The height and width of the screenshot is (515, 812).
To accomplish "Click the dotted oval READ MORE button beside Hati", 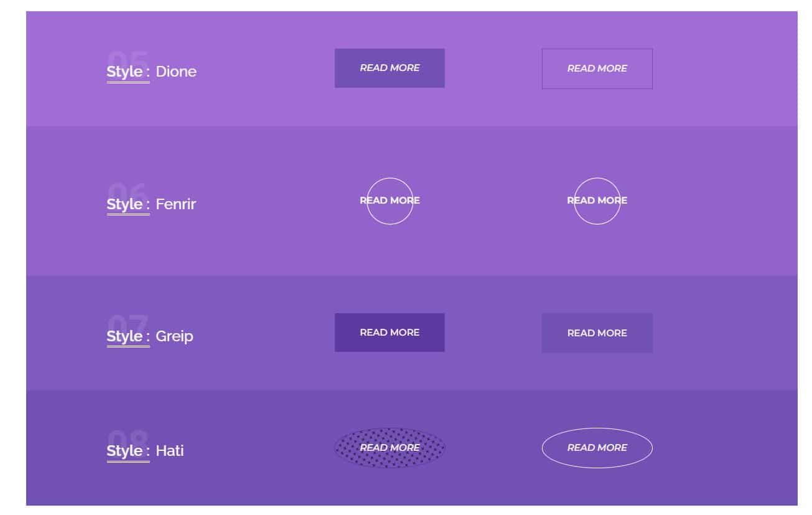I will [x=390, y=447].
